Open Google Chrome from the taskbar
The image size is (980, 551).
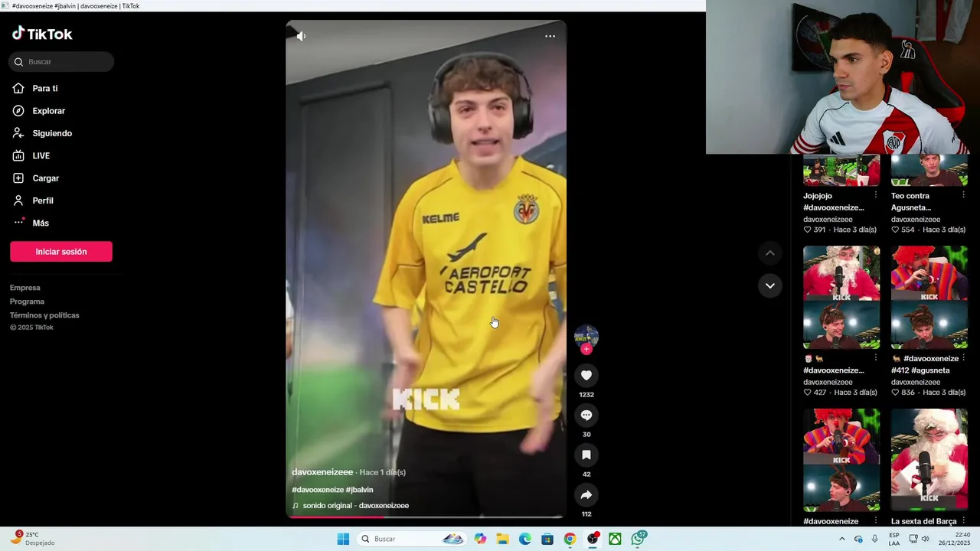[x=570, y=539]
